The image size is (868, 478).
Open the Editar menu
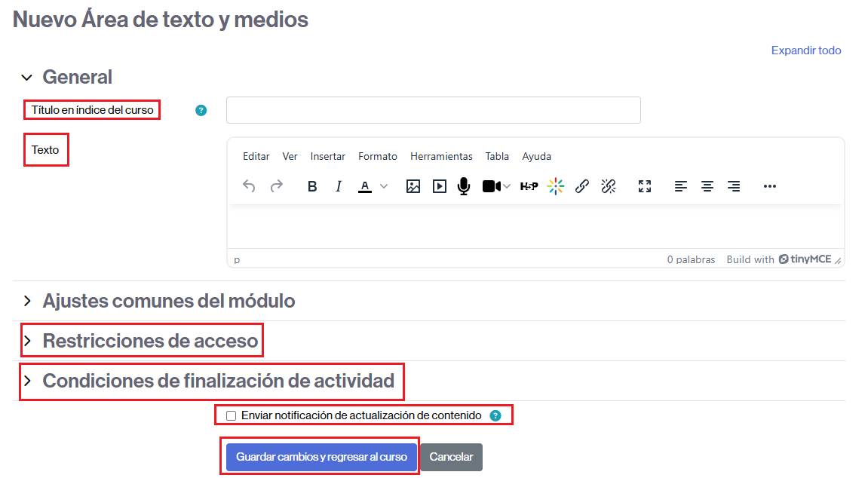[x=256, y=157]
